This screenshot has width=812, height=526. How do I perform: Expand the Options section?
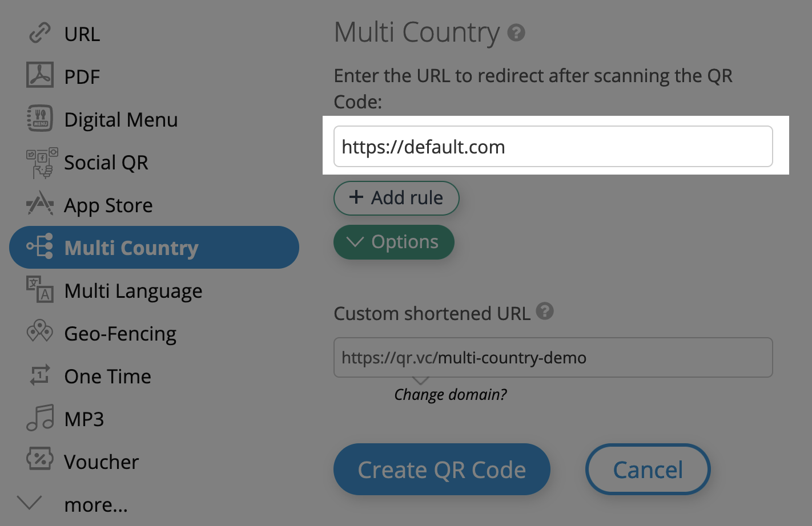point(393,242)
